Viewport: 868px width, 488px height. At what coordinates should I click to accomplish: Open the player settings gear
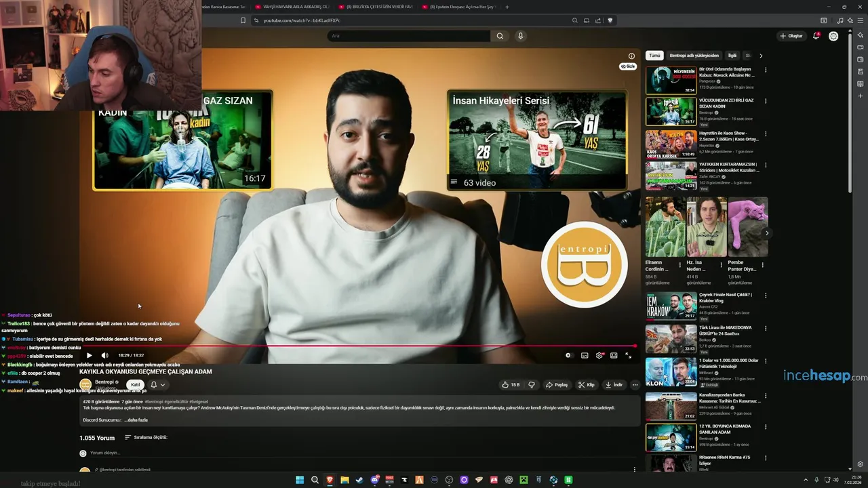click(x=599, y=355)
